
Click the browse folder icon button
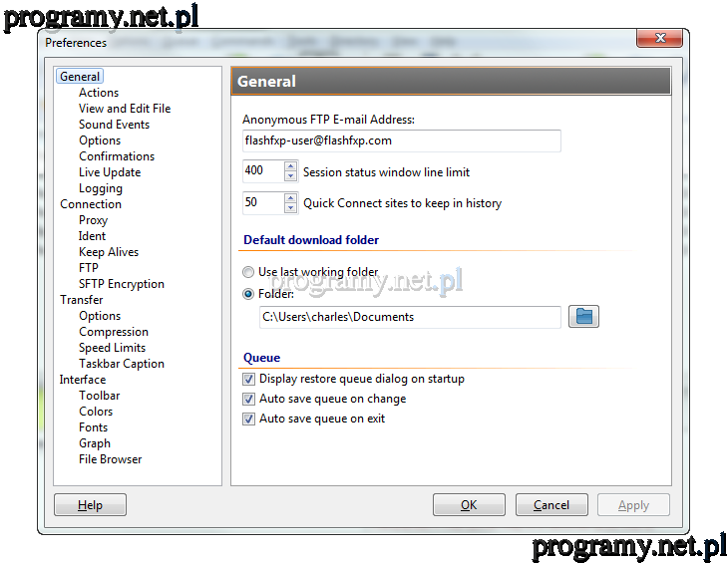tap(584, 317)
